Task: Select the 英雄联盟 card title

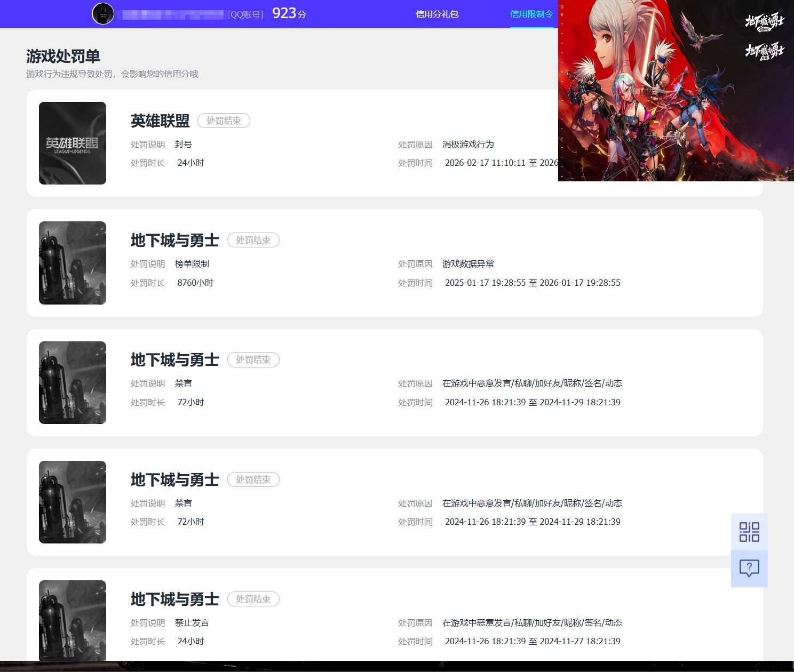Action: point(160,121)
